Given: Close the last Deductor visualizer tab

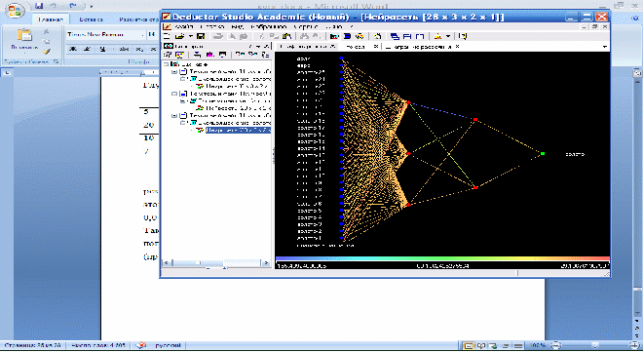Looking at the screenshot, I should tap(457, 47).
